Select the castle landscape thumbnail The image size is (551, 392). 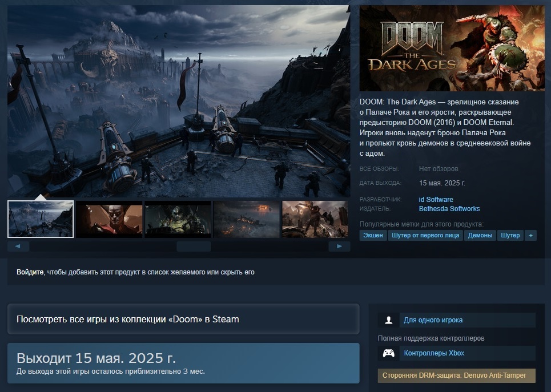tap(41, 219)
